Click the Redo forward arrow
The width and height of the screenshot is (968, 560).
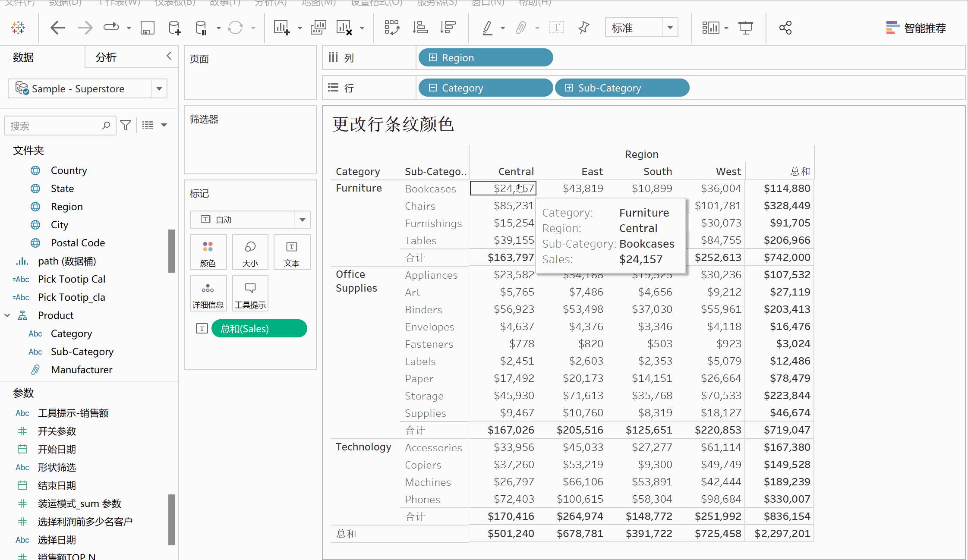click(85, 28)
